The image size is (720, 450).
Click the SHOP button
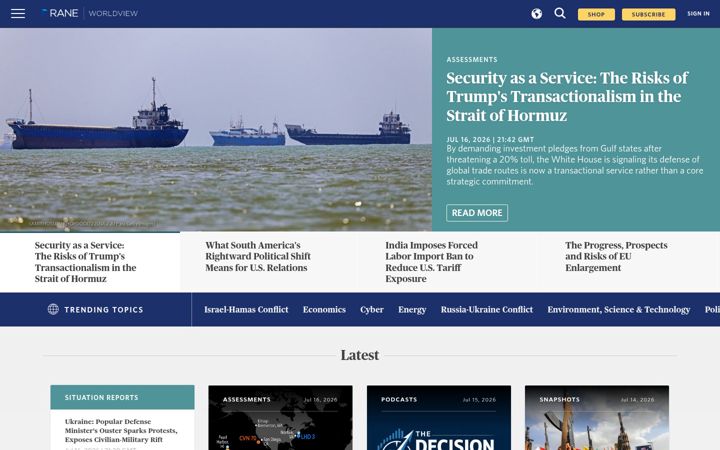click(596, 14)
